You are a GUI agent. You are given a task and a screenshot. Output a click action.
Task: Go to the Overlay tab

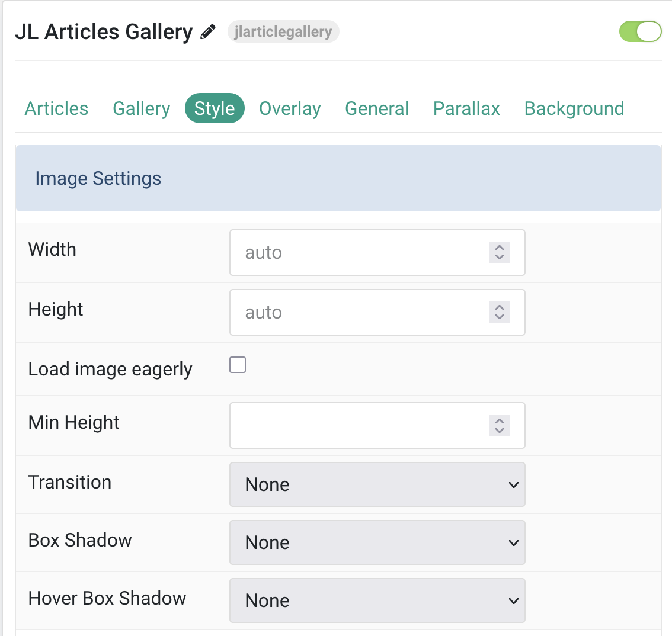[290, 108]
